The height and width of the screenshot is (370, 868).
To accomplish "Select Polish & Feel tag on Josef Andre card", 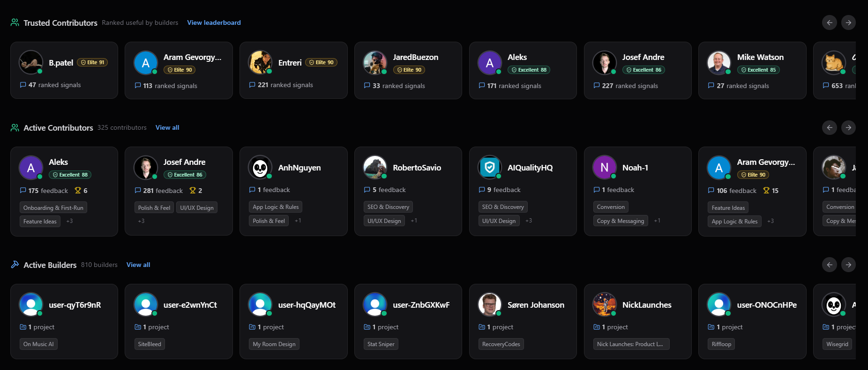I will (x=154, y=207).
